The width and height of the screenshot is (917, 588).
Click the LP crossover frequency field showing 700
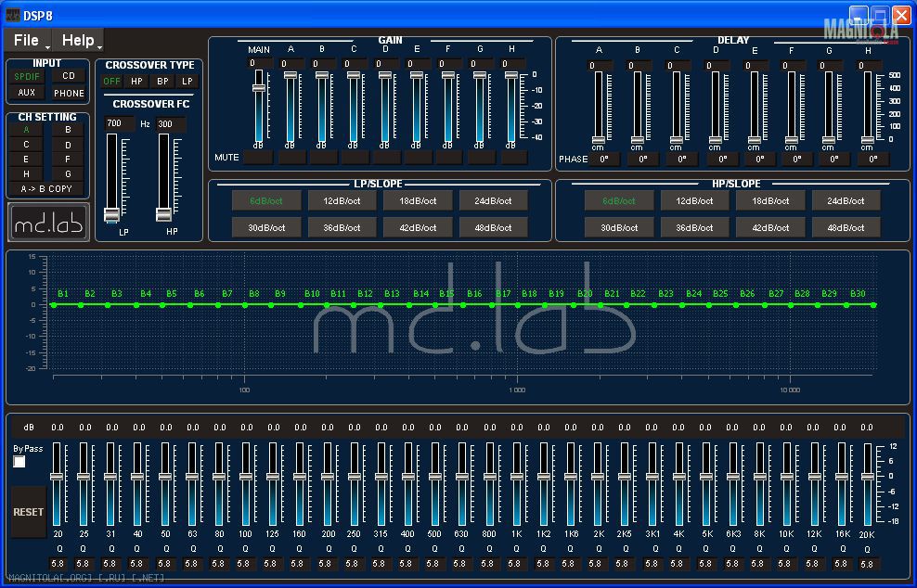120,124
